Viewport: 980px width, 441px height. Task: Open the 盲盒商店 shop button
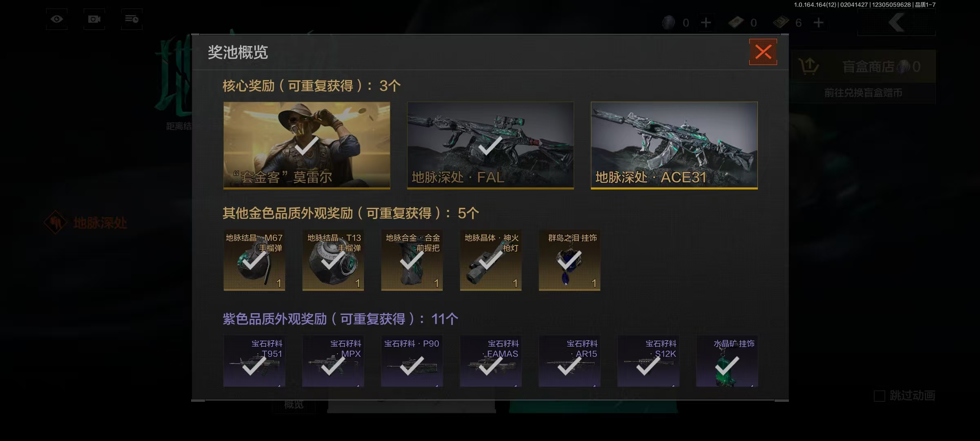pyautogui.click(x=863, y=67)
